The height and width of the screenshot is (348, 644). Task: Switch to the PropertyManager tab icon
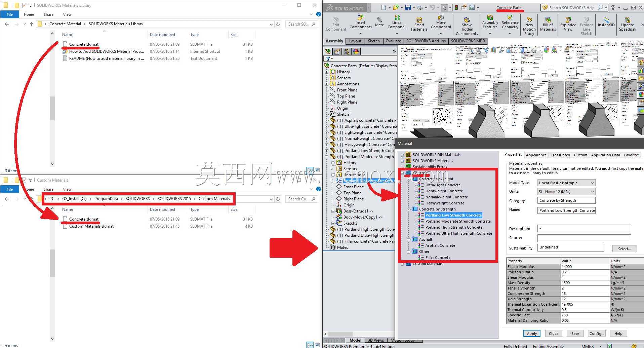pyautogui.click(x=337, y=51)
